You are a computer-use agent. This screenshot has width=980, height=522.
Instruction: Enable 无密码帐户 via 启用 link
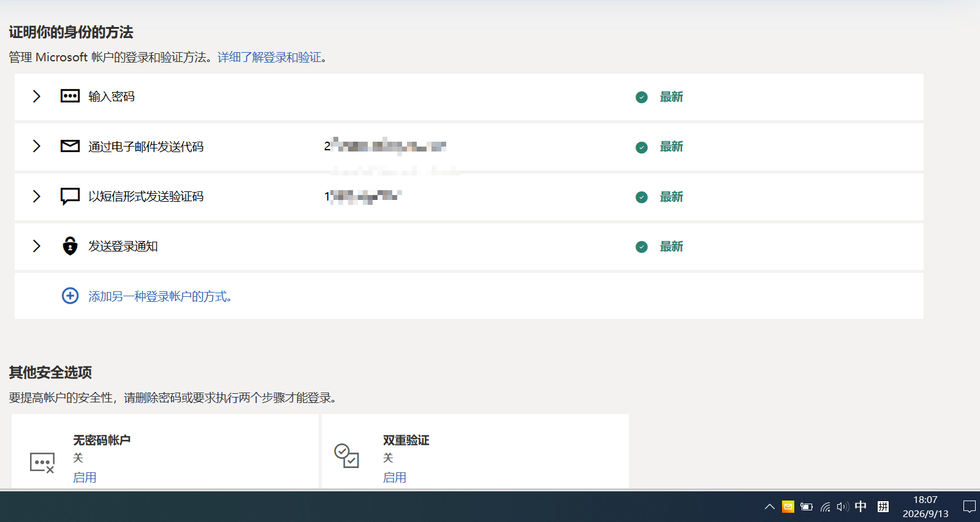85,477
